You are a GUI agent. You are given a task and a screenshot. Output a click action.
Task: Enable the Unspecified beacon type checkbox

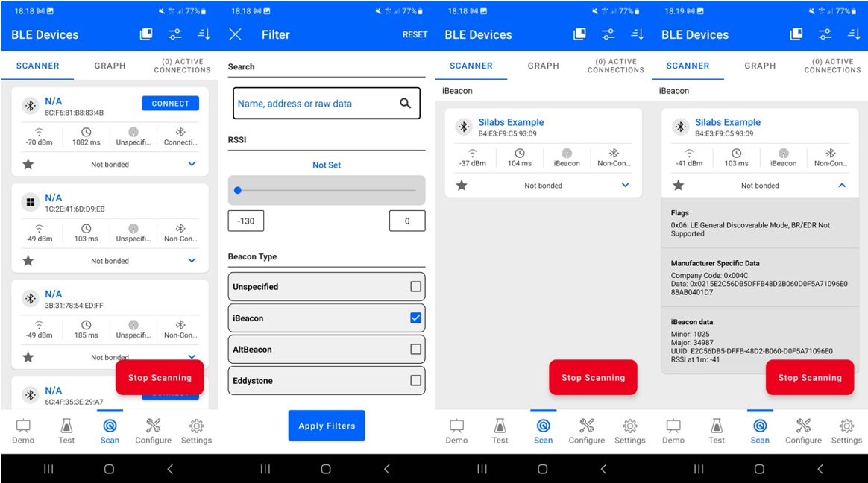pyautogui.click(x=415, y=287)
